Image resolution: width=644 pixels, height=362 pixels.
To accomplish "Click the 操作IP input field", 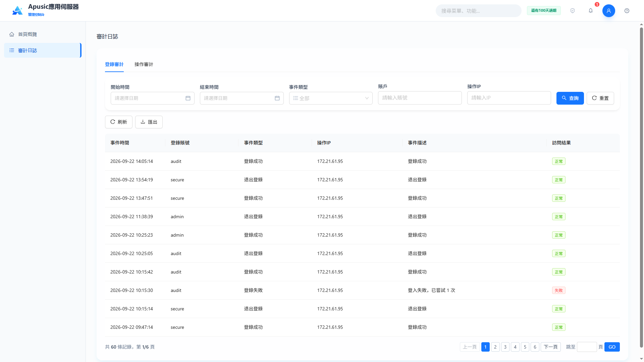I will (x=509, y=98).
